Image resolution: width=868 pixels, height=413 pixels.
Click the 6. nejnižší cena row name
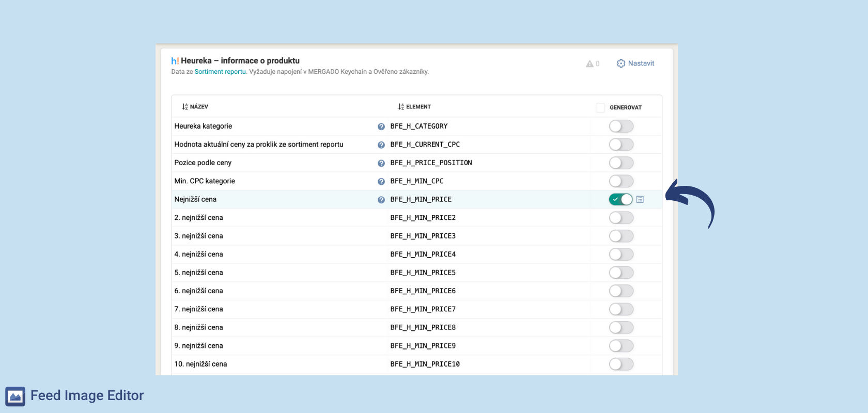(199, 291)
